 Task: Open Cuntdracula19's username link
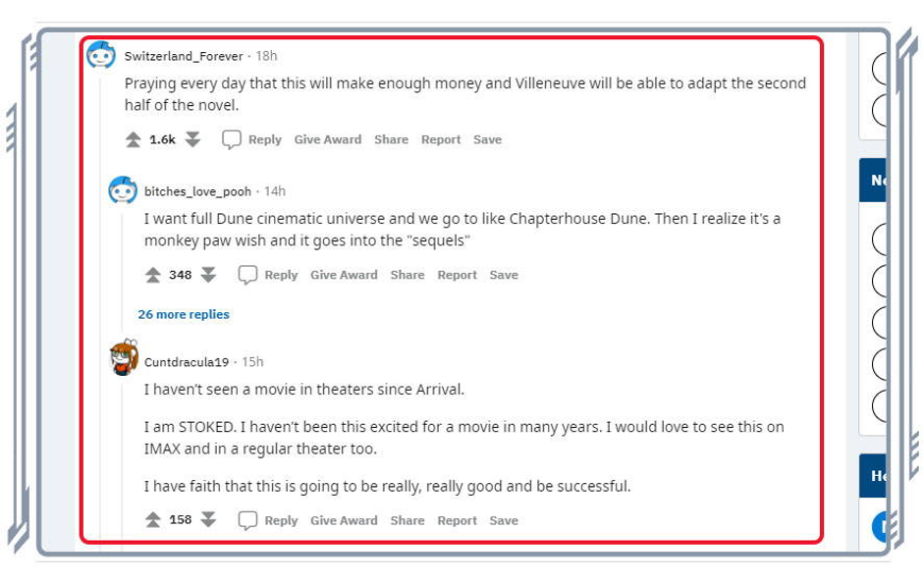(187, 362)
